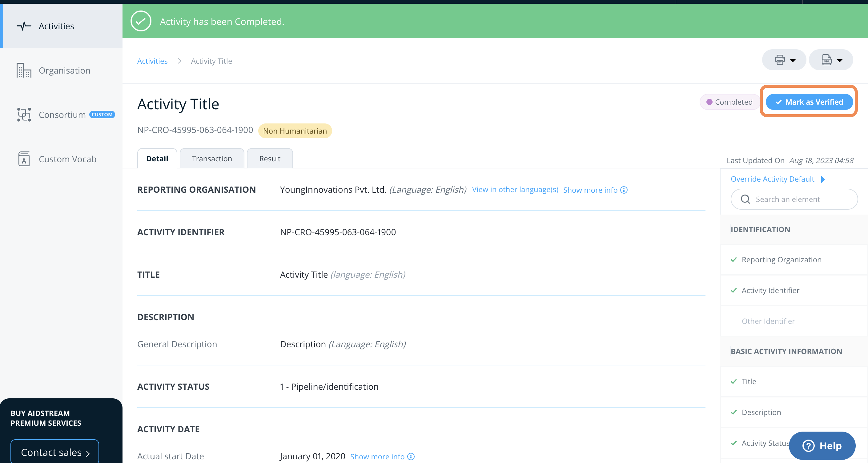Click the printer icon
Image resolution: width=868 pixels, height=463 pixels.
click(x=779, y=60)
